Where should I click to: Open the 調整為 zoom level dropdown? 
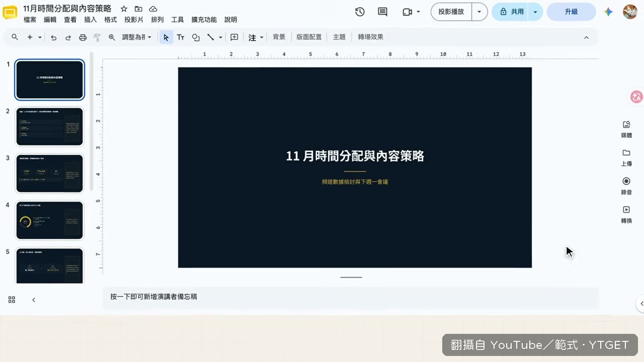click(137, 37)
